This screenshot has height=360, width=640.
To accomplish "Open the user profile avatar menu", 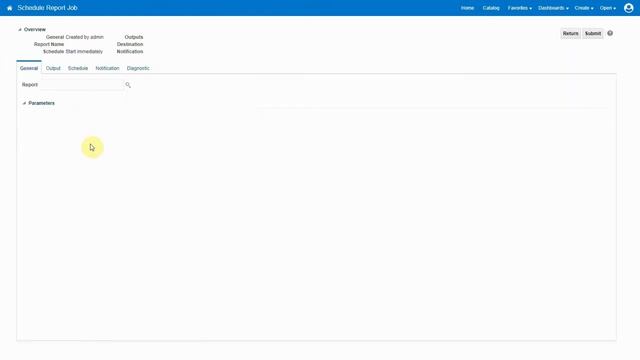I will click(629, 8).
